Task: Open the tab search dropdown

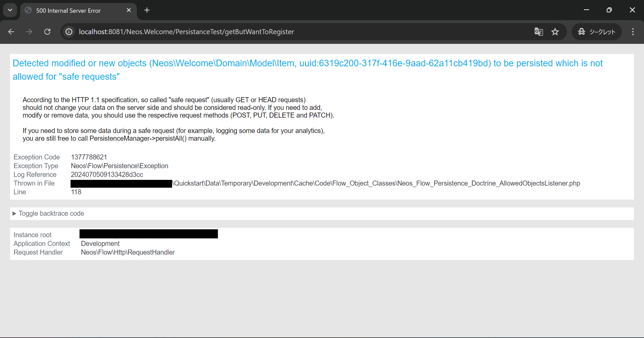Action: [x=10, y=10]
